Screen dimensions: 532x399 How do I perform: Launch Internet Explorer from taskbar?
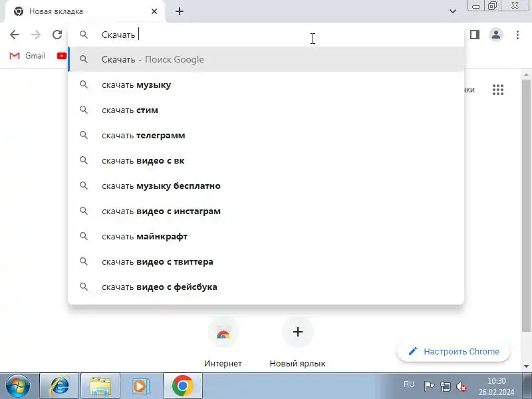[x=59, y=386]
